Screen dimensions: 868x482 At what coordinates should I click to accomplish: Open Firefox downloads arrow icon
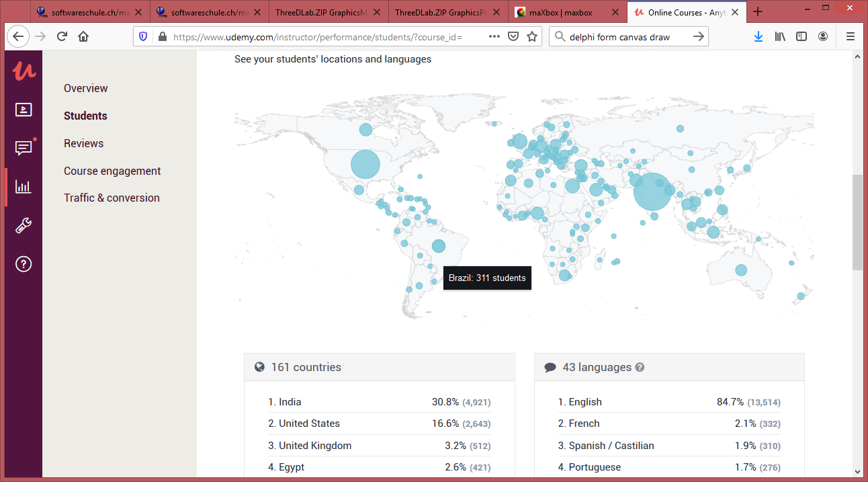click(x=758, y=37)
